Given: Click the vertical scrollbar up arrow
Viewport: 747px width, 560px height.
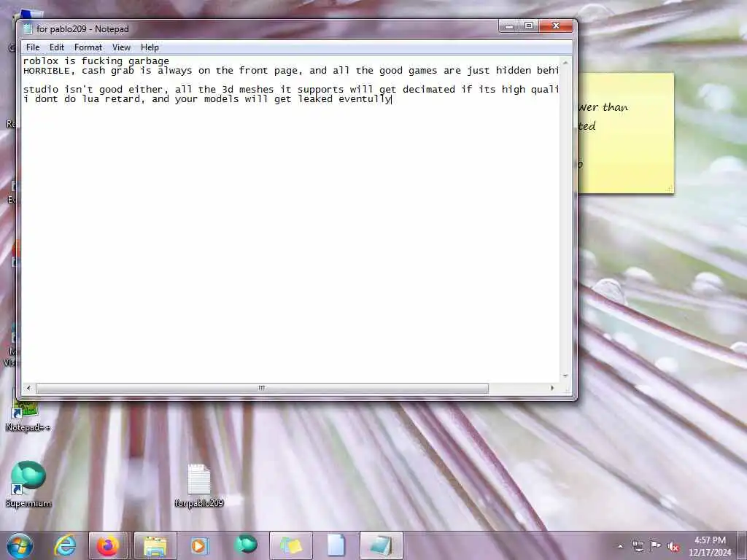Looking at the screenshot, I should coord(565,63).
